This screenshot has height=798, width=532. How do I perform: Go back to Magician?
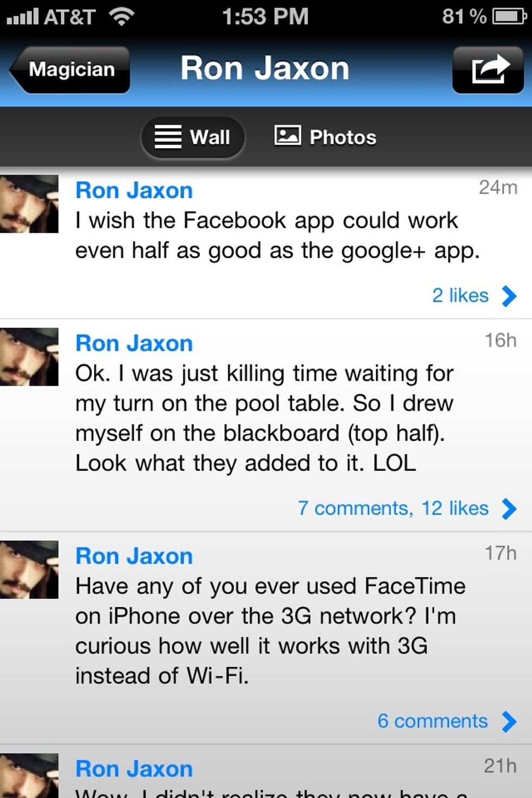pyautogui.click(x=69, y=69)
